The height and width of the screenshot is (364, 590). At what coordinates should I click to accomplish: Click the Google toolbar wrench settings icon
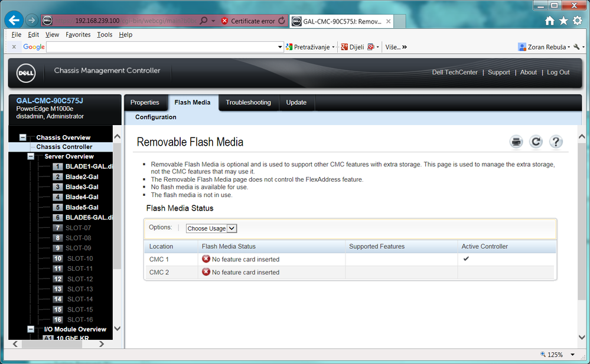pos(576,47)
